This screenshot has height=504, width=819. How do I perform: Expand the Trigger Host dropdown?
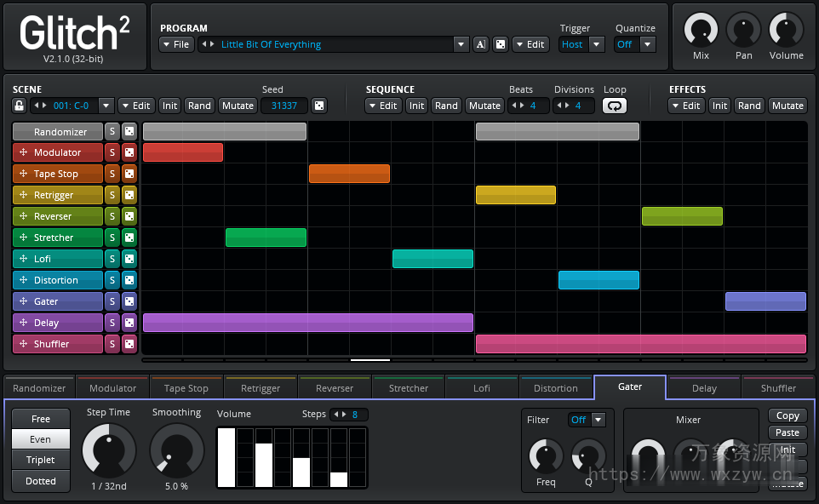597,44
